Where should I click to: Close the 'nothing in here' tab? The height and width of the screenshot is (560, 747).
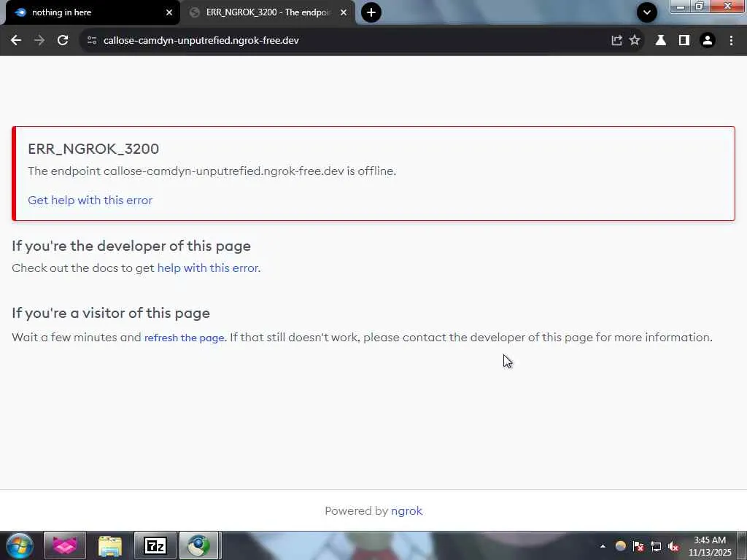pyautogui.click(x=169, y=12)
